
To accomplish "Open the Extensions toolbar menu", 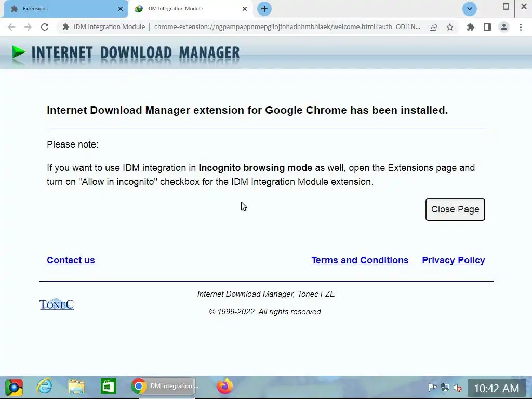I will [471, 27].
